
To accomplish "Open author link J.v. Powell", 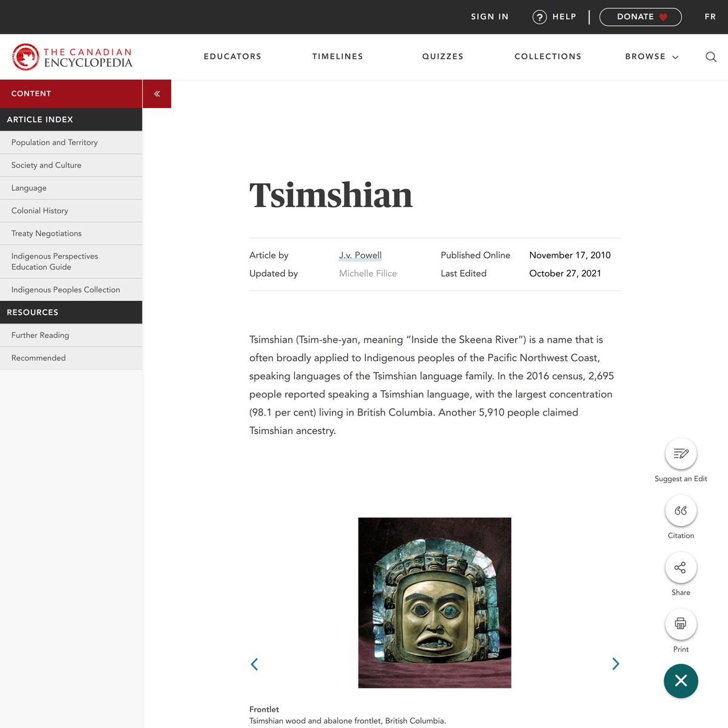I will tap(360, 255).
